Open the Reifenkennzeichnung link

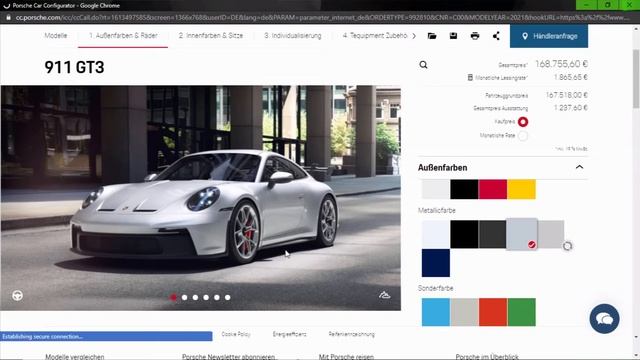pos(351,334)
